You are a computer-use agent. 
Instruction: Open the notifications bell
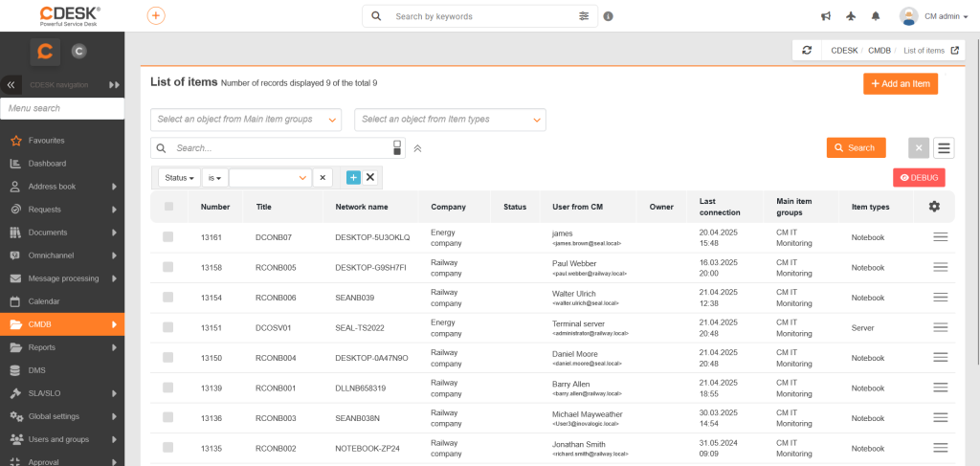click(x=876, y=17)
